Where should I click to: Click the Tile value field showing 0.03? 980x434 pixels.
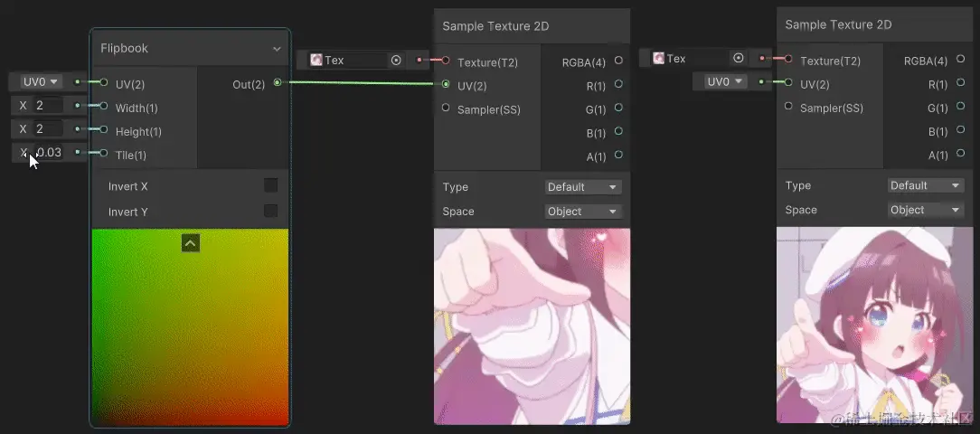(48, 152)
